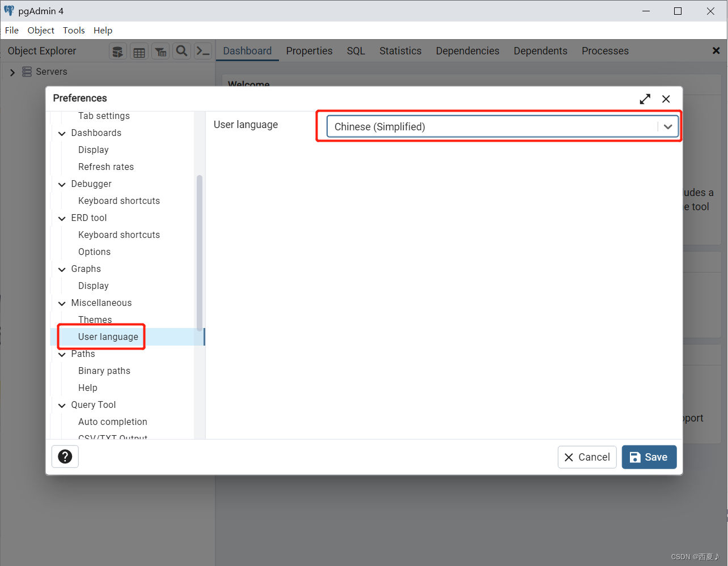This screenshot has height=566, width=728.
Task: Select User language preference
Action: click(108, 337)
